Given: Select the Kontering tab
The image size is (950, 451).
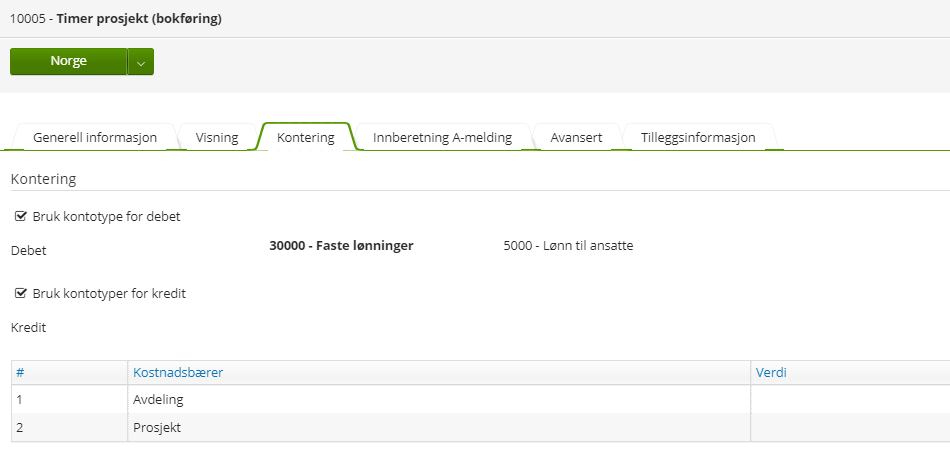Looking at the screenshot, I should 305,138.
